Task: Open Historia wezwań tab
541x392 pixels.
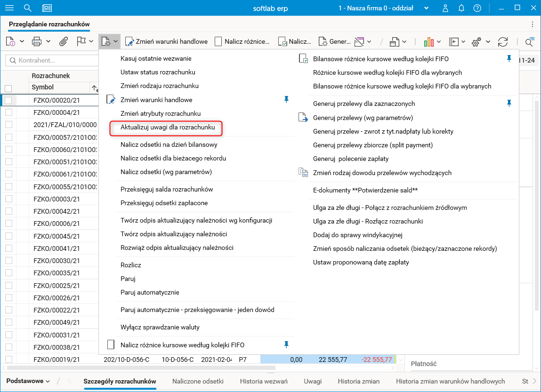Action: 264,381
